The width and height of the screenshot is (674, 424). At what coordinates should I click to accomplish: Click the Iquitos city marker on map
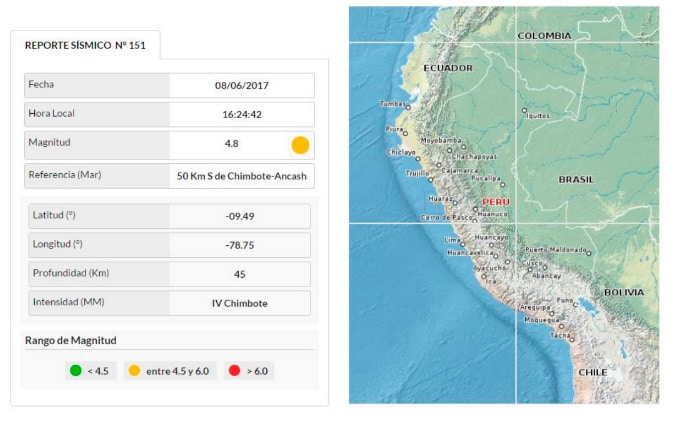524,111
